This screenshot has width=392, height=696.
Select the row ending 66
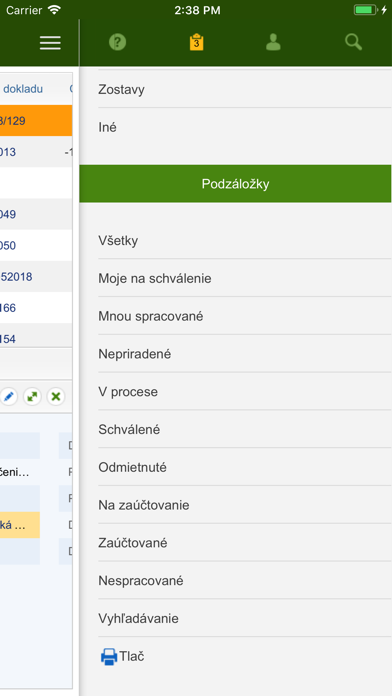point(36,307)
